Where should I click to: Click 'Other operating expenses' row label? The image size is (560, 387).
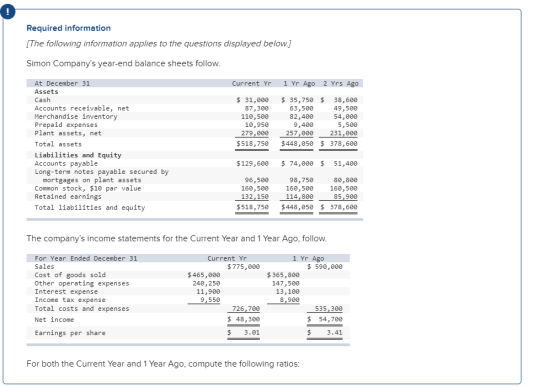pos(82,283)
